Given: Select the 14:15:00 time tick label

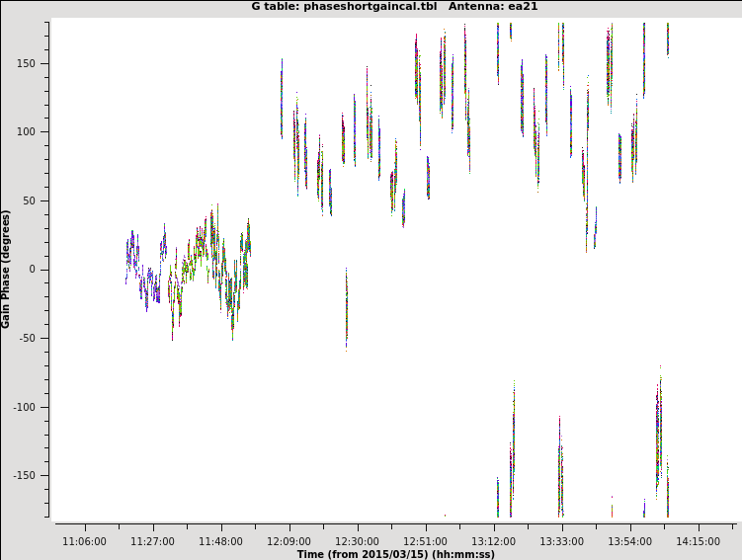Looking at the screenshot, I should (698, 541).
